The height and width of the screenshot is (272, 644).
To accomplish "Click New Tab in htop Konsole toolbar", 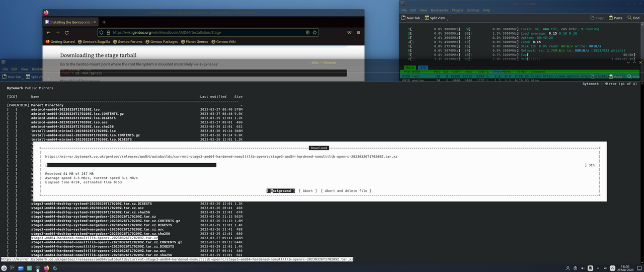I will click(x=410, y=18).
